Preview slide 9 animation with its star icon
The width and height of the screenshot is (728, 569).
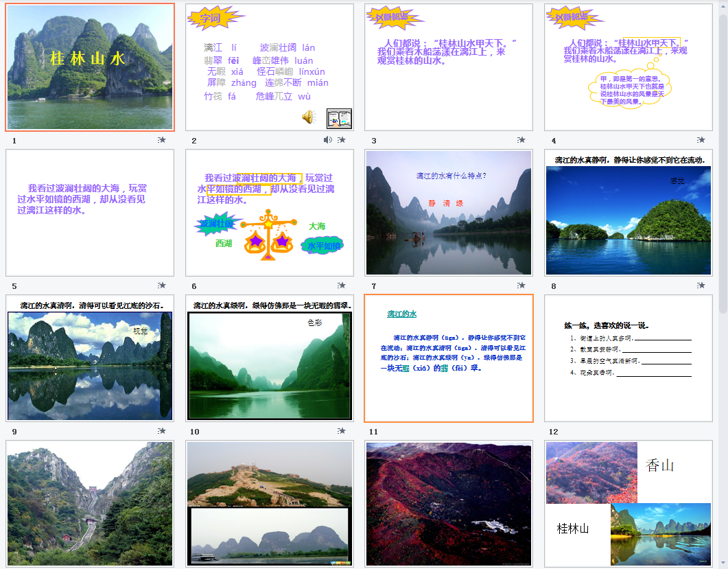click(162, 431)
